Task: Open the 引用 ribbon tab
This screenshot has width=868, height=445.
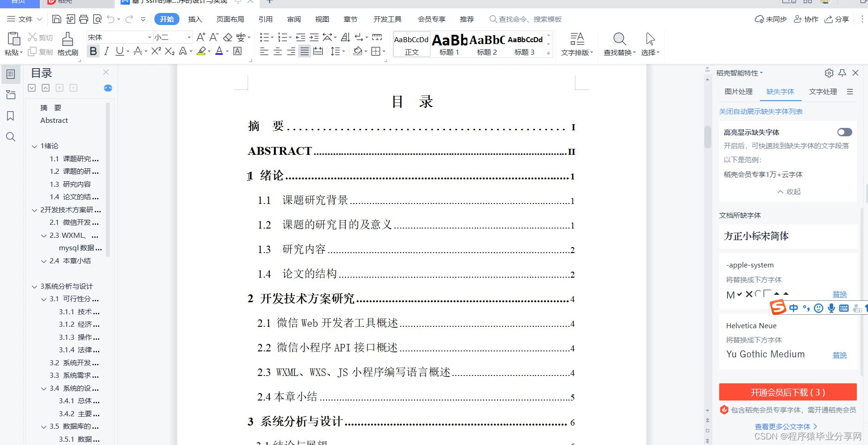Action: point(266,19)
